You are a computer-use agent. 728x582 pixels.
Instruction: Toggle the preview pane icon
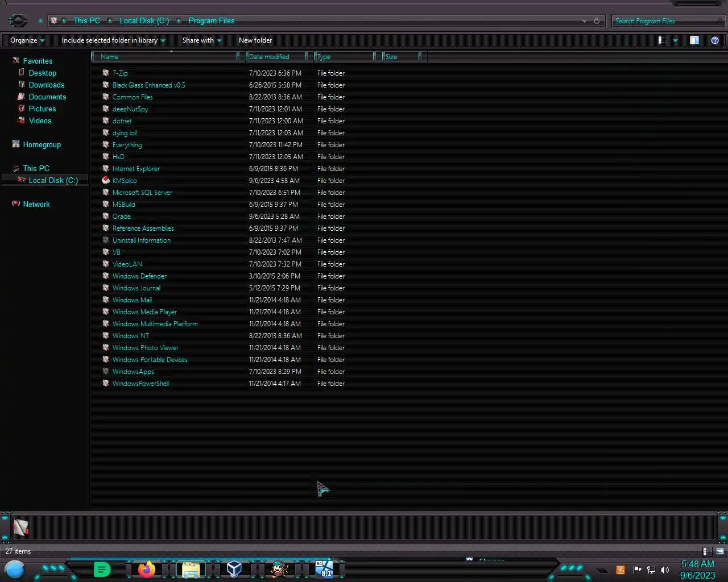pos(694,40)
